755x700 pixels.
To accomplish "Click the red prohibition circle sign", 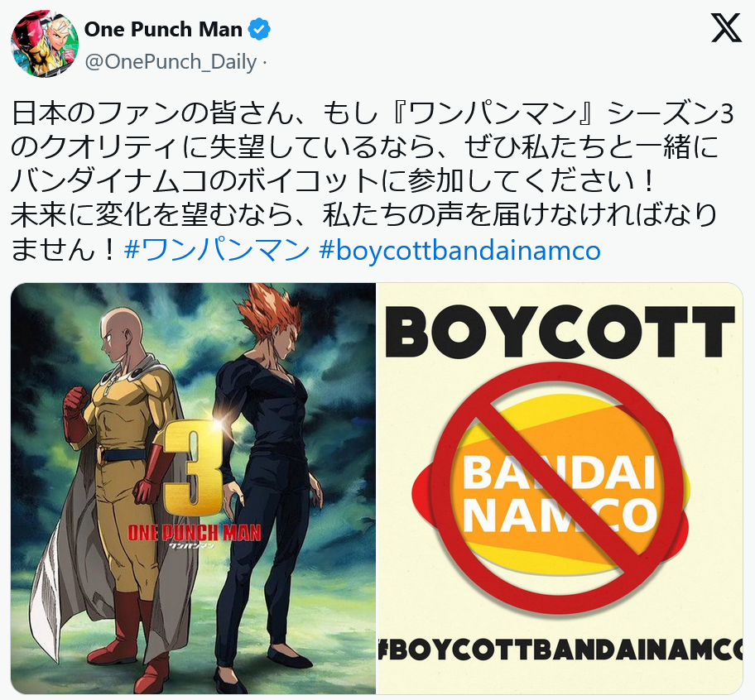I will (x=557, y=488).
